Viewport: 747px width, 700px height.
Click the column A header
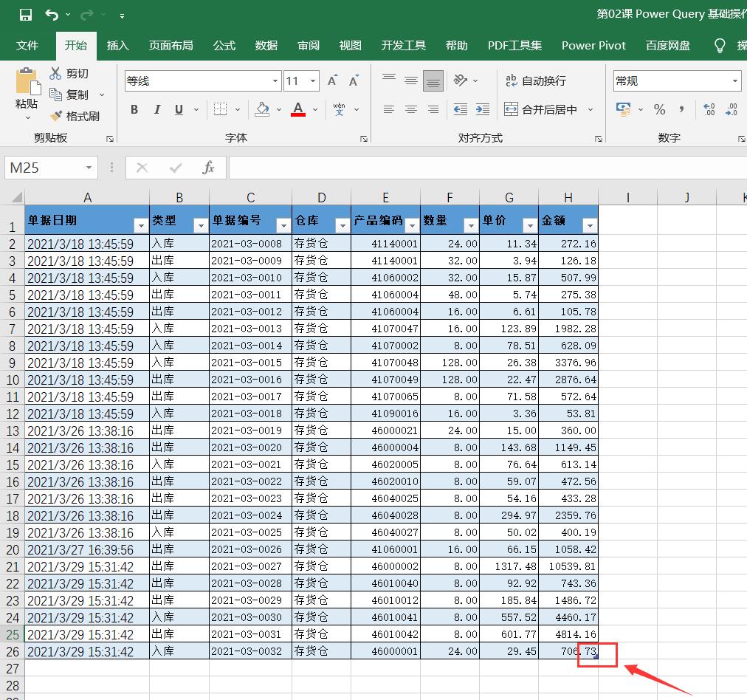point(87,197)
